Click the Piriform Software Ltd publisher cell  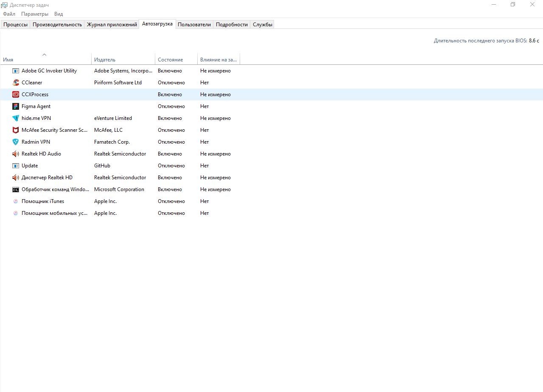pyautogui.click(x=118, y=83)
